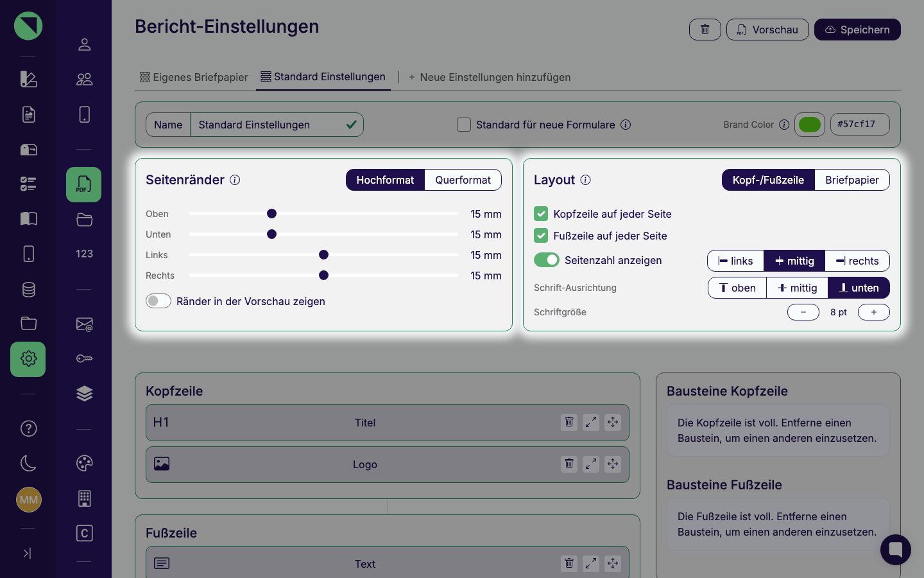Screen dimensions: 924x578
Task: Turn off Seitenzahl anzeigen switch
Action: coord(547,260)
